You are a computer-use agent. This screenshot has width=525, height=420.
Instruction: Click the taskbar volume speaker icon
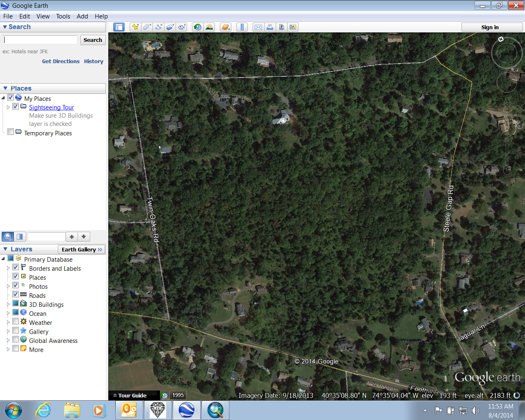point(475,411)
